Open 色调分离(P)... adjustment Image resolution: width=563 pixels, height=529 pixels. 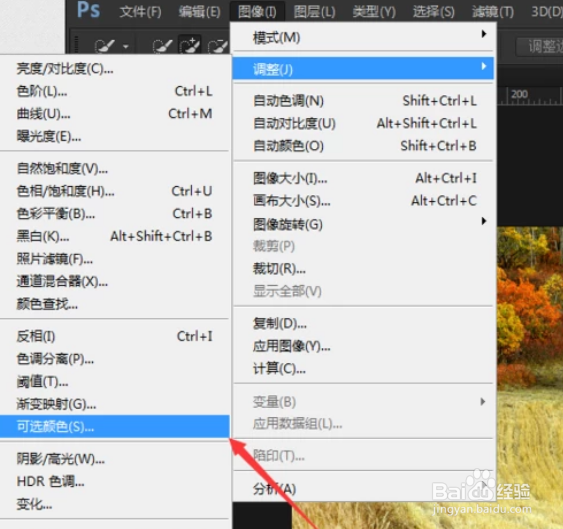[114, 359]
